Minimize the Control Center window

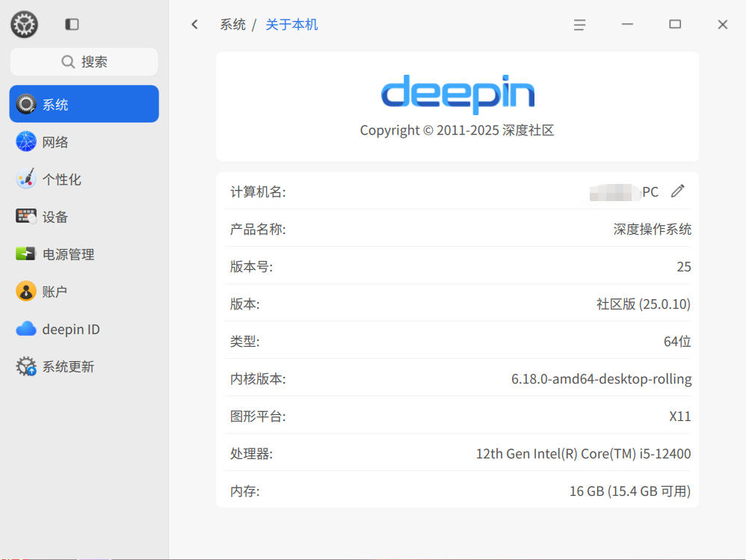(x=628, y=24)
